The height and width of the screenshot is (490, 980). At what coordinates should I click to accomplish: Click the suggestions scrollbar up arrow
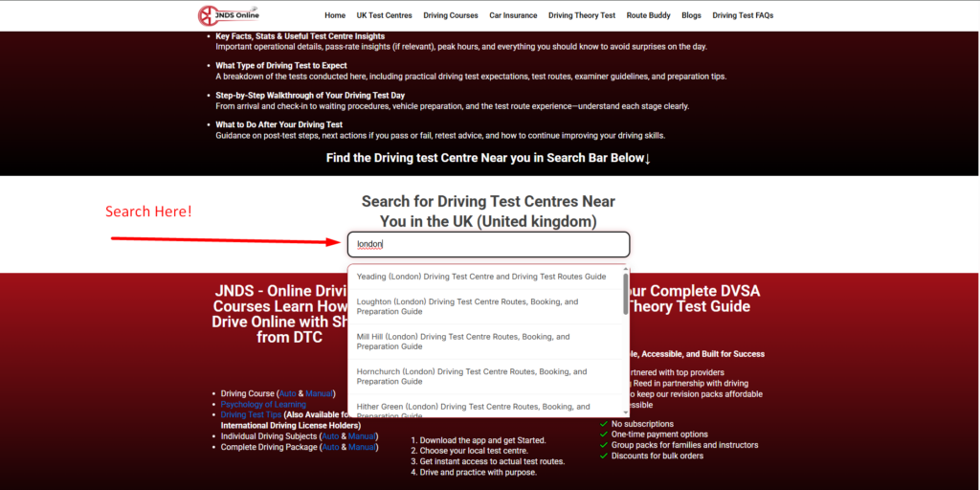(626, 269)
